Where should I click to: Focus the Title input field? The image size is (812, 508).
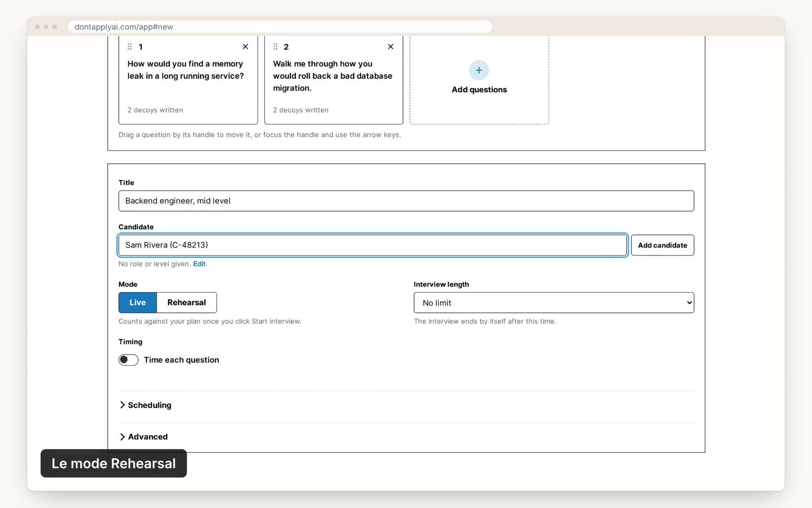(x=406, y=201)
